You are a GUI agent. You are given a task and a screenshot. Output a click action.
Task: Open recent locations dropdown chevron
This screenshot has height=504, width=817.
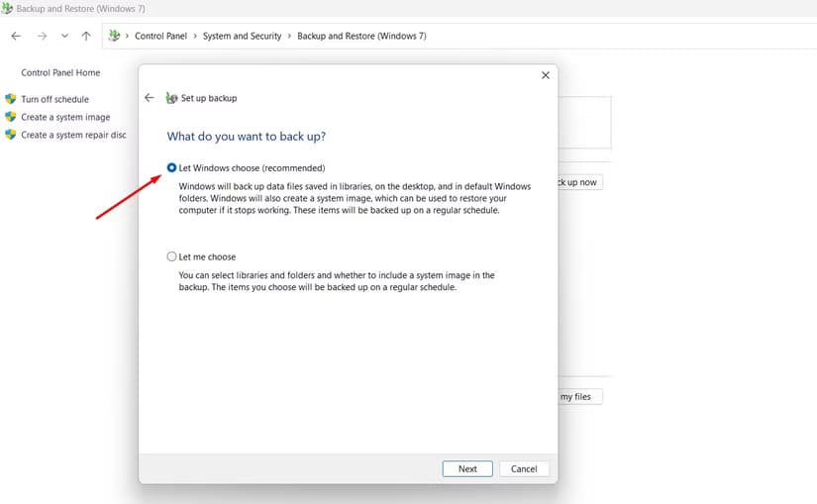pos(64,36)
